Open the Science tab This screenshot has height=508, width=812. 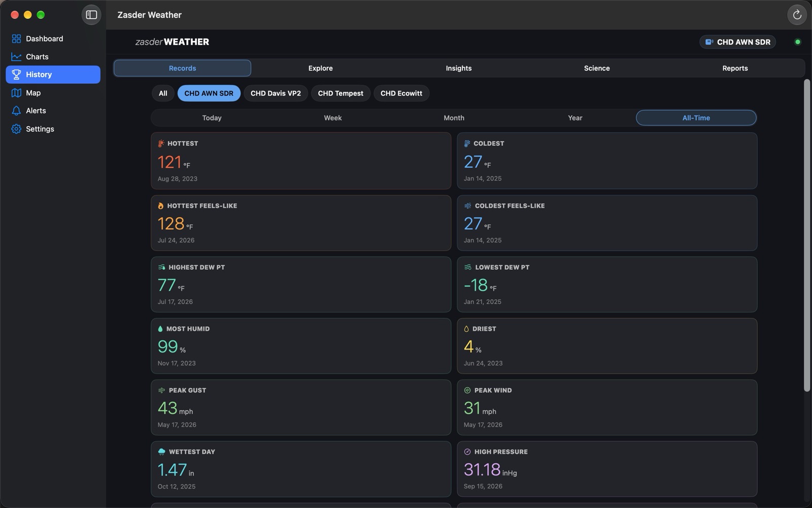click(x=597, y=68)
